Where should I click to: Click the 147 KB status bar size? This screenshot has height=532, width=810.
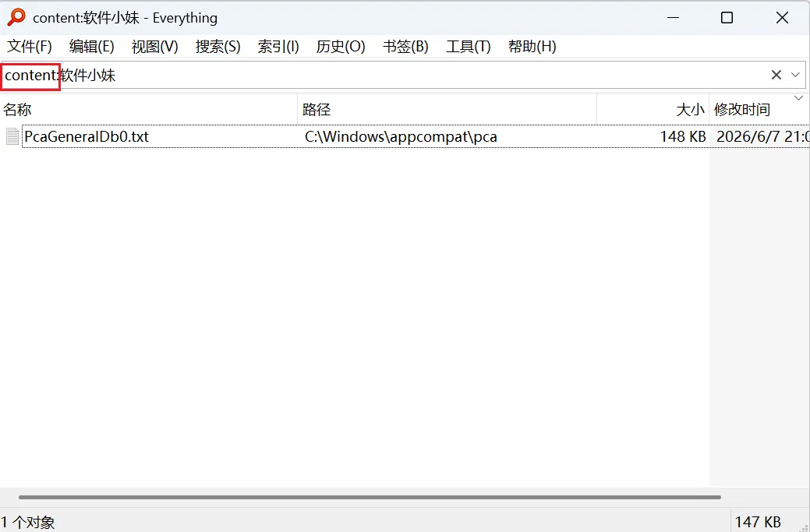click(x=758, y=522)
